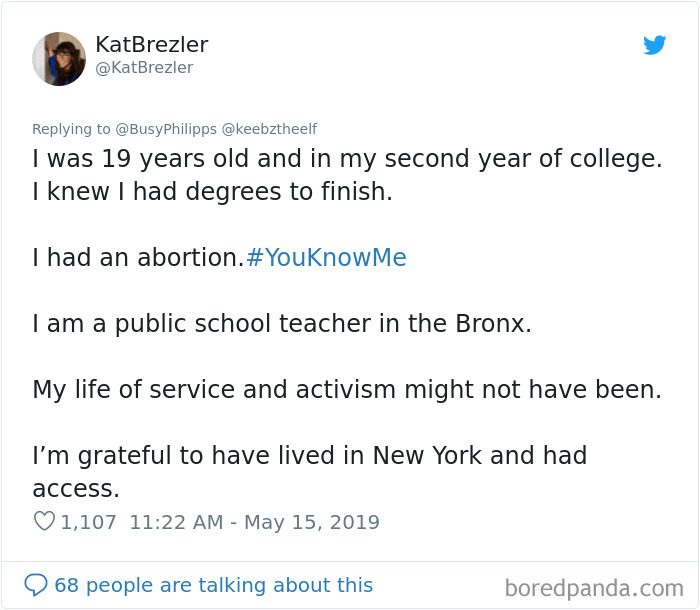Click the line "I had an abortion."
The width and height of the screenshot is (700, 610).
coord(138,258)
